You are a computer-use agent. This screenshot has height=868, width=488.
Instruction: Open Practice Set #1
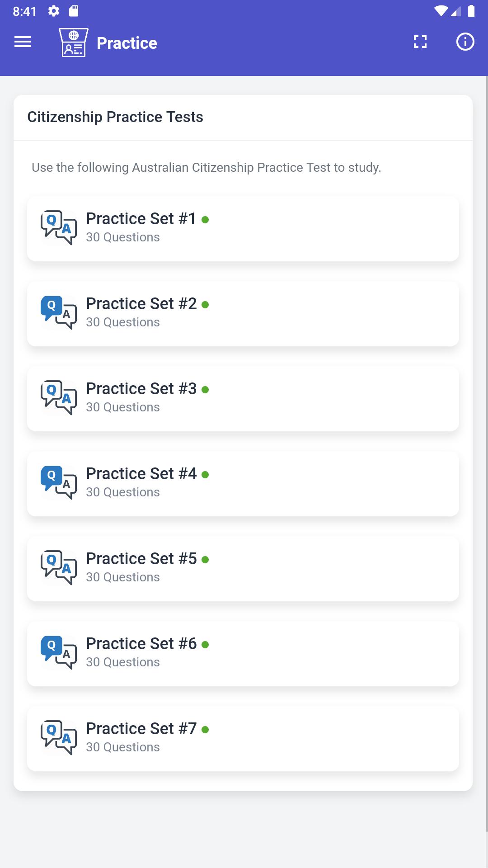[x=243, y=229]
